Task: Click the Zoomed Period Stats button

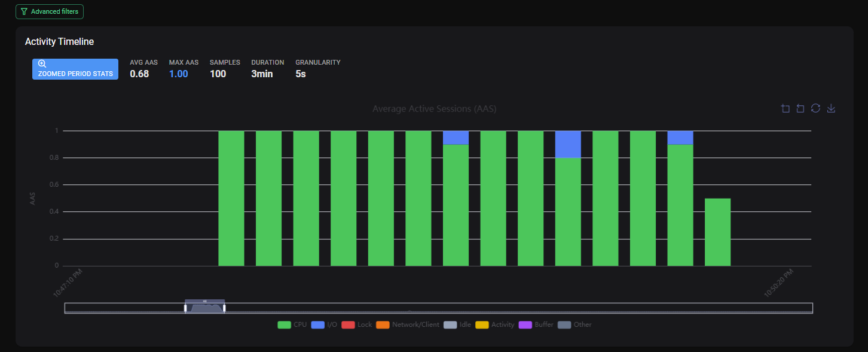Action: (75, 69)
